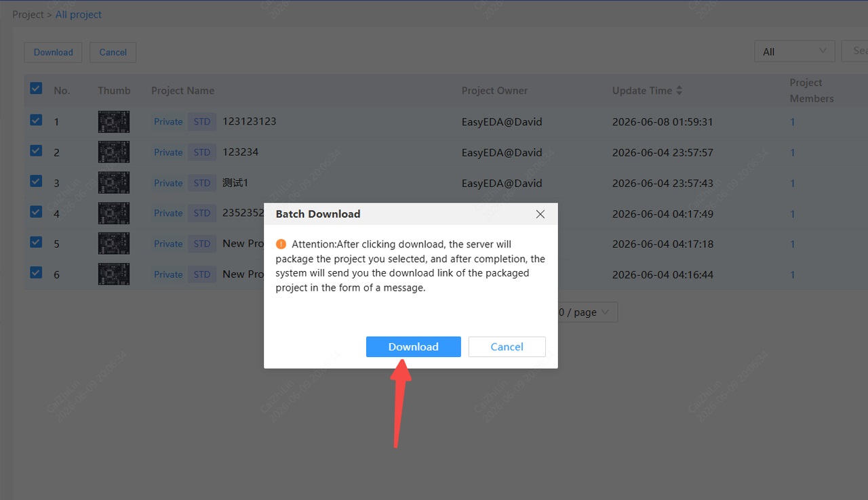The width and height of the screenshot is (868, 500).
Task: Click the Update Time sort arrows icon
Action: (679, 90)
